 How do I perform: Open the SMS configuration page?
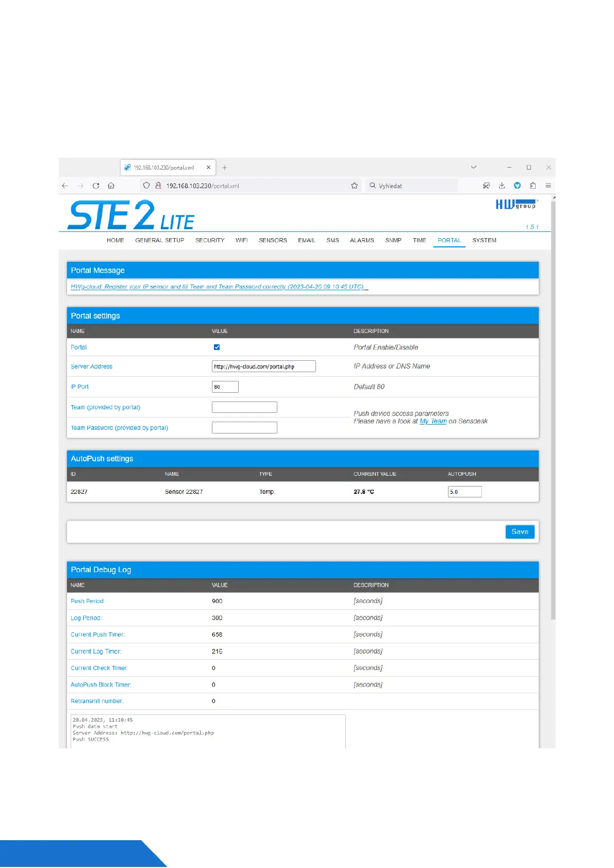pyautogui.click(x=333, y=241)
